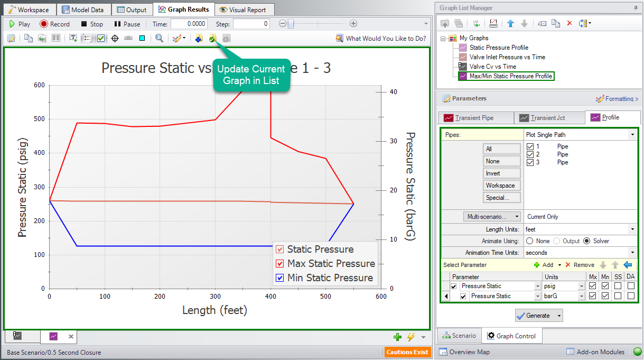Click the crosshair cursor icon
This screenshot has height=360, width=644.
(115, 38)
